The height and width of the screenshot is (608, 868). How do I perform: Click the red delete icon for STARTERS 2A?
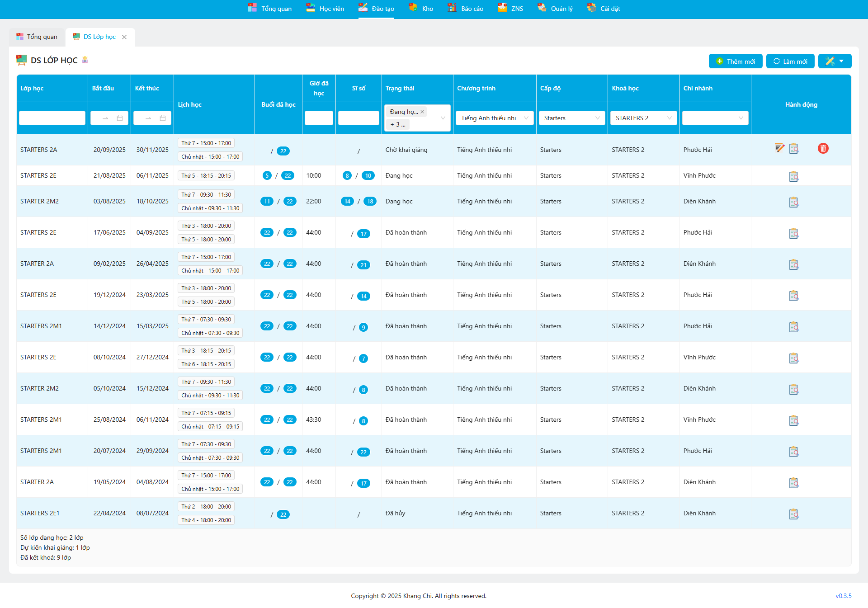(x=823, y=148)
